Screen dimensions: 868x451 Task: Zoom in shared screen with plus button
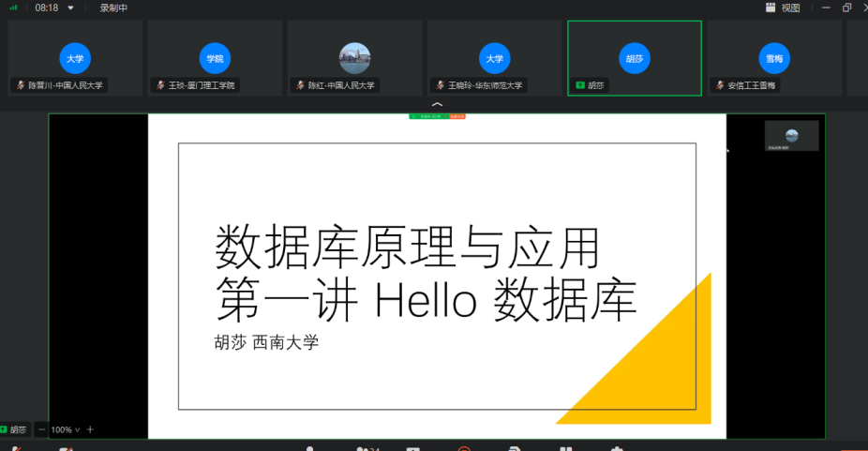[90, 429]
